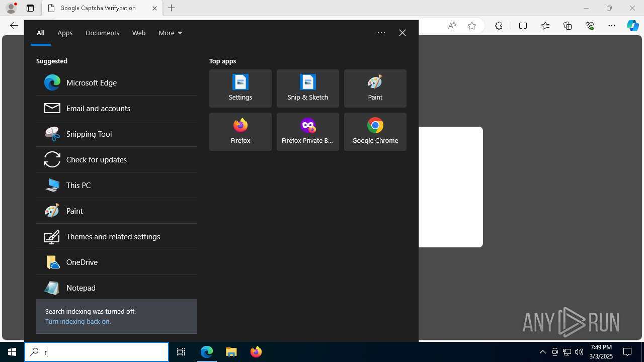Launch Notepad from suggestions
This screenshot has height=362, width=644.
click(x=116, y=288)
